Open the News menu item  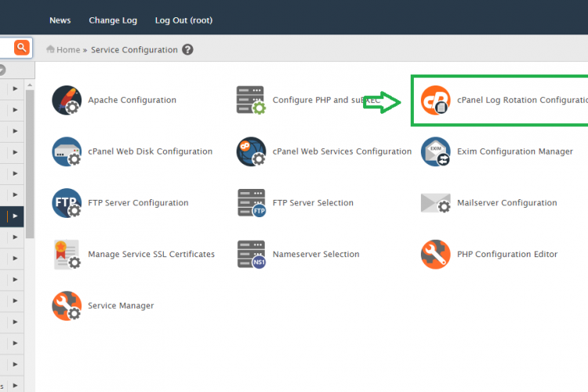point(60,20)
